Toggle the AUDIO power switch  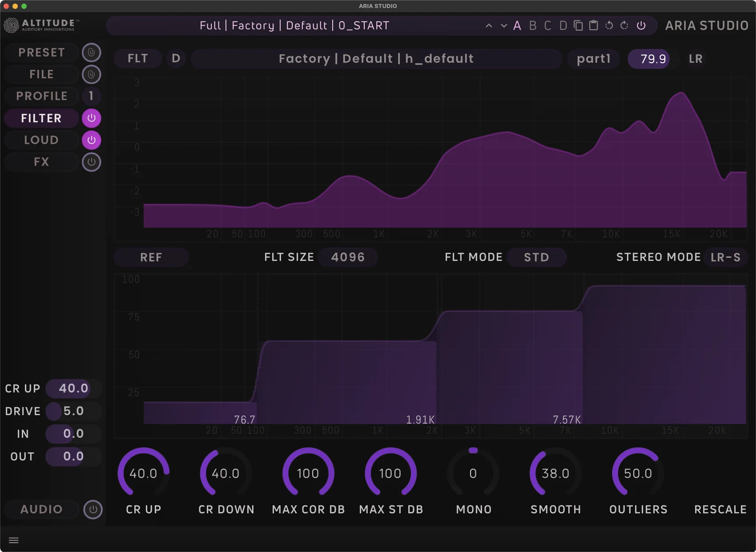tap(93, 509)
